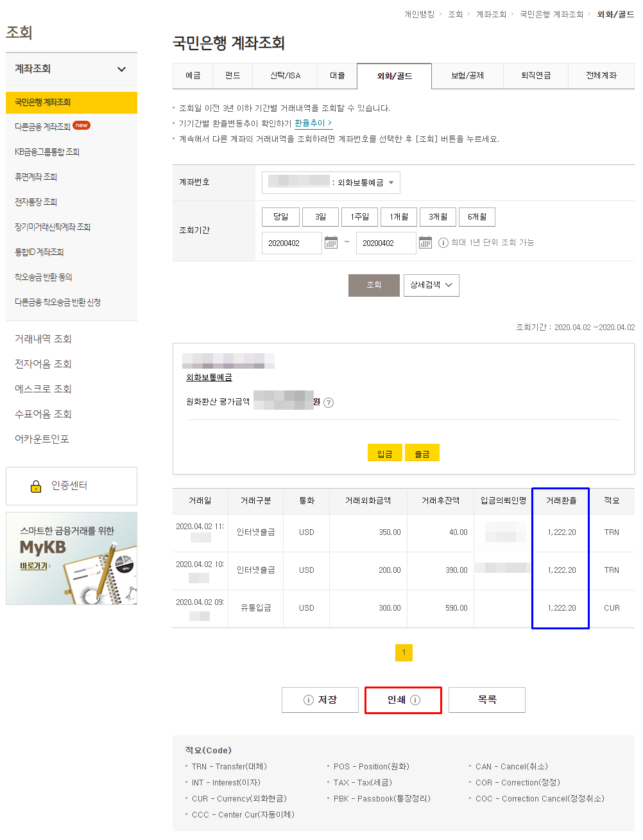Set period to 1개월
The width and height of the screenshot is (643, 840).
[x=399, y=217]
